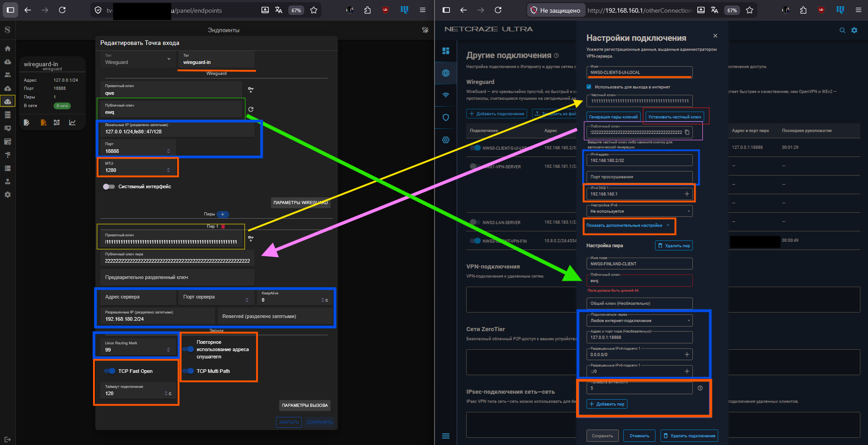868x445 pixels.
Task: Click the refresh icon next to Публичный ключ
Action: 251,109
